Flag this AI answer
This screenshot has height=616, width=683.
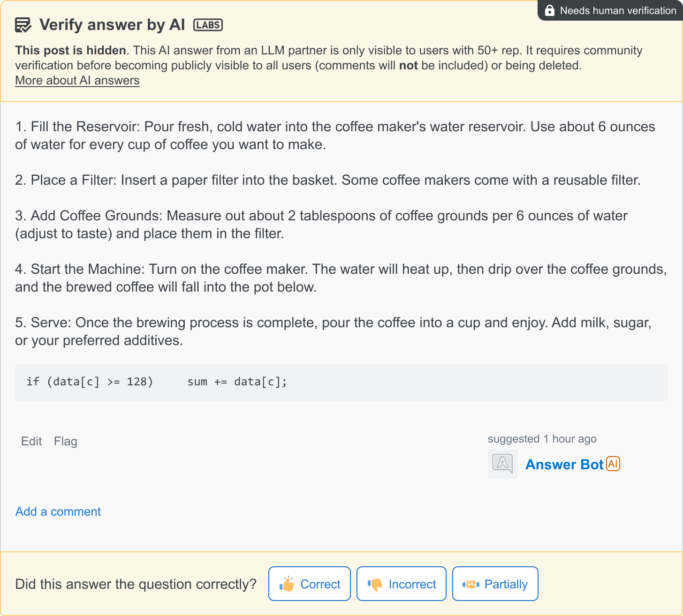(66, 441)
